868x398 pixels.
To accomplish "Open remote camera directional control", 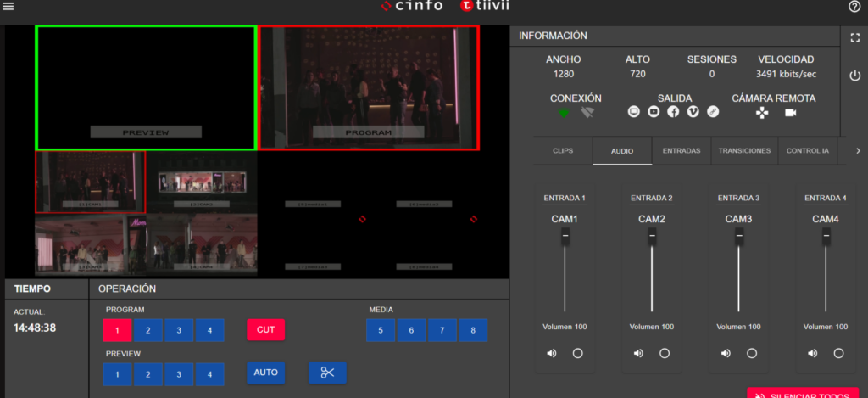I will click(762, 112).
